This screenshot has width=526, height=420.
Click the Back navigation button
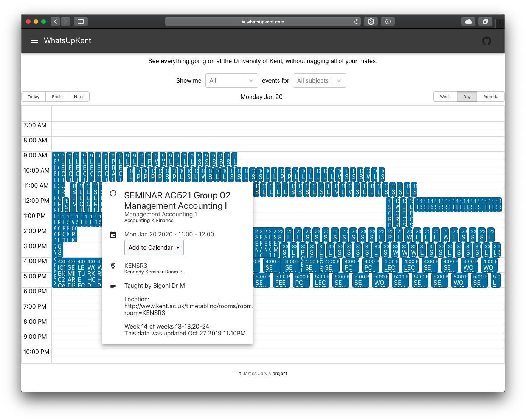pyautogui.click(x=57, y=97)
